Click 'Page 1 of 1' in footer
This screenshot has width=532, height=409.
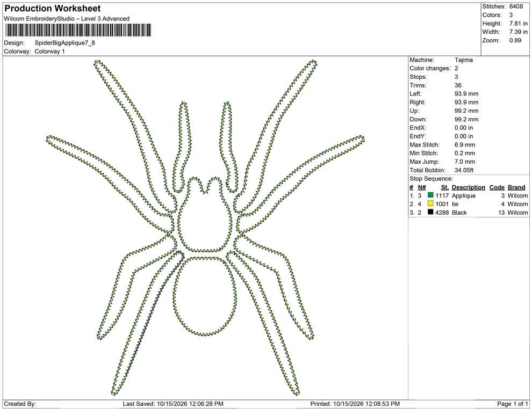[x=512, y=404]
